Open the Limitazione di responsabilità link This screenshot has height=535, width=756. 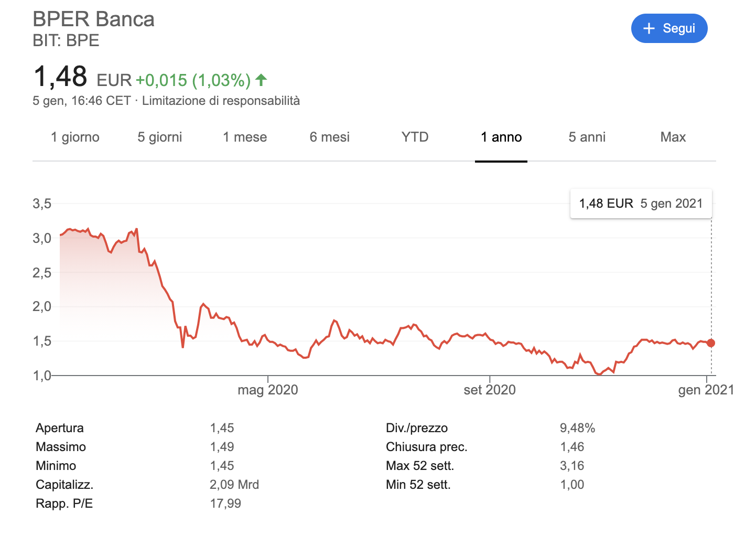(221, 101)
